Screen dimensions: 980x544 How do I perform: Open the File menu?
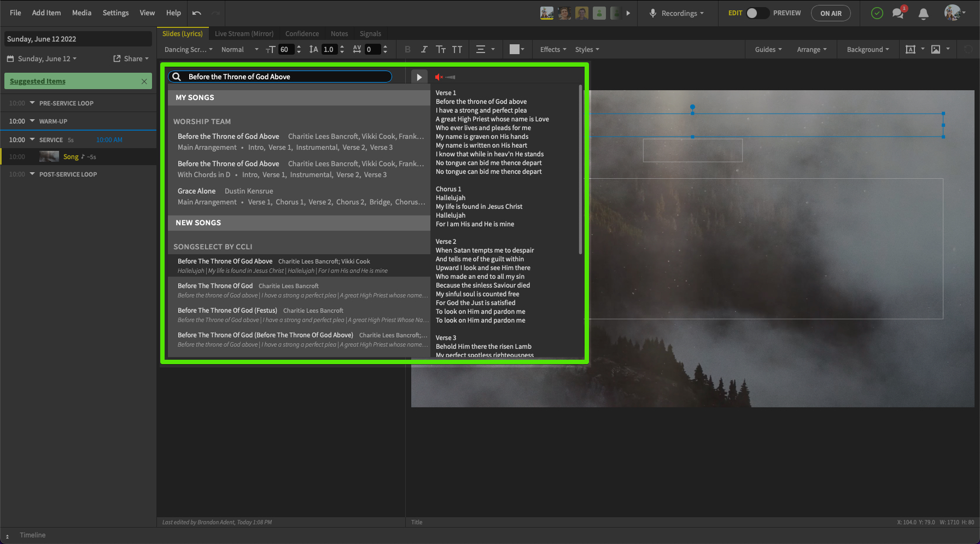(x=15, y=13)
